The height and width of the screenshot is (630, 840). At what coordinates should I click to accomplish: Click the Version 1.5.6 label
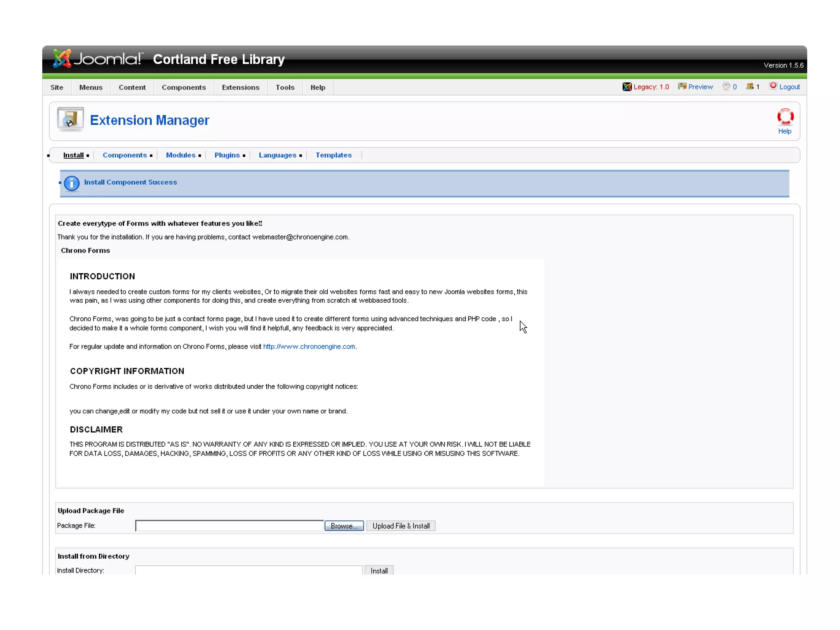783,65
